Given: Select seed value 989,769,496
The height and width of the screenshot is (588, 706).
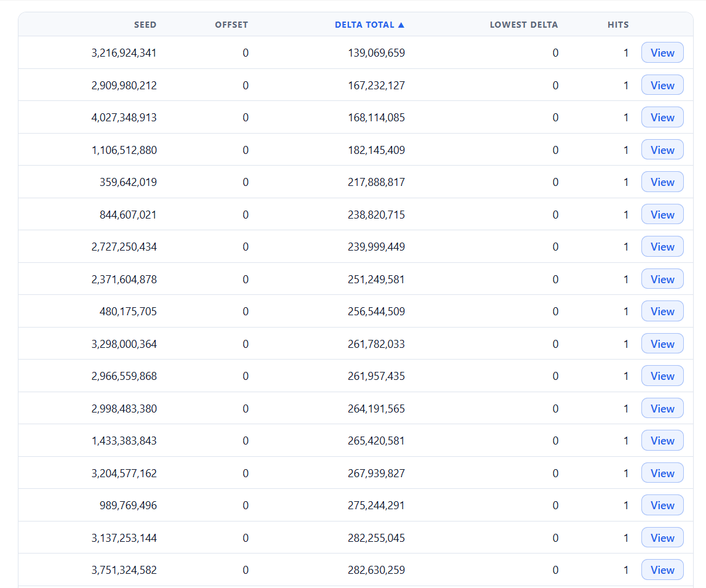Looking at the screenshot, I should [128, 505].
